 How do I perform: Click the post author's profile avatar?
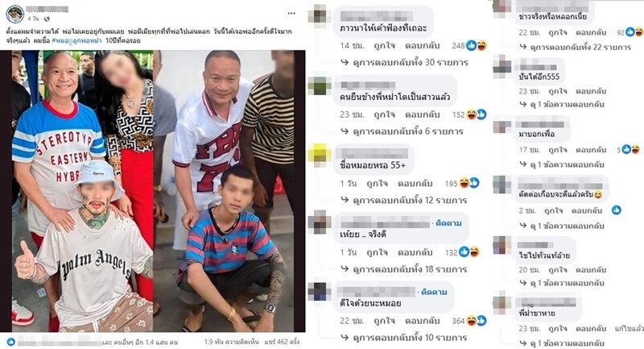click(x=14, y=14)
